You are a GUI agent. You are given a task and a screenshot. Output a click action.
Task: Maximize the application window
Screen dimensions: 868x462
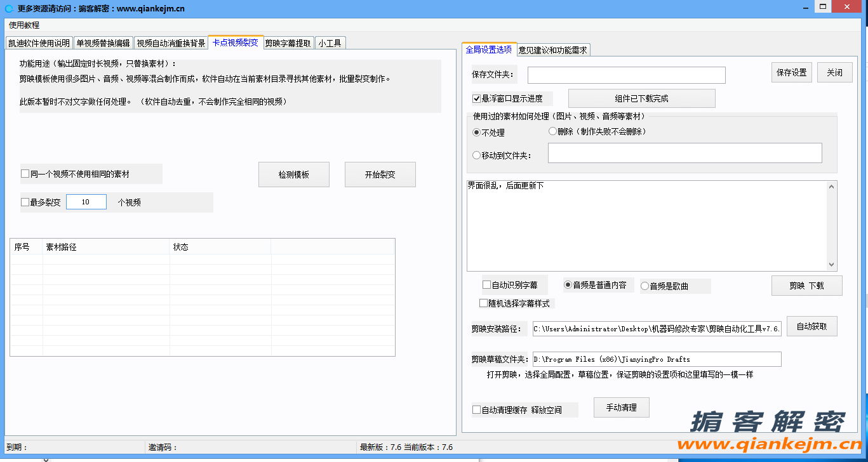click(x=823, y=6)
